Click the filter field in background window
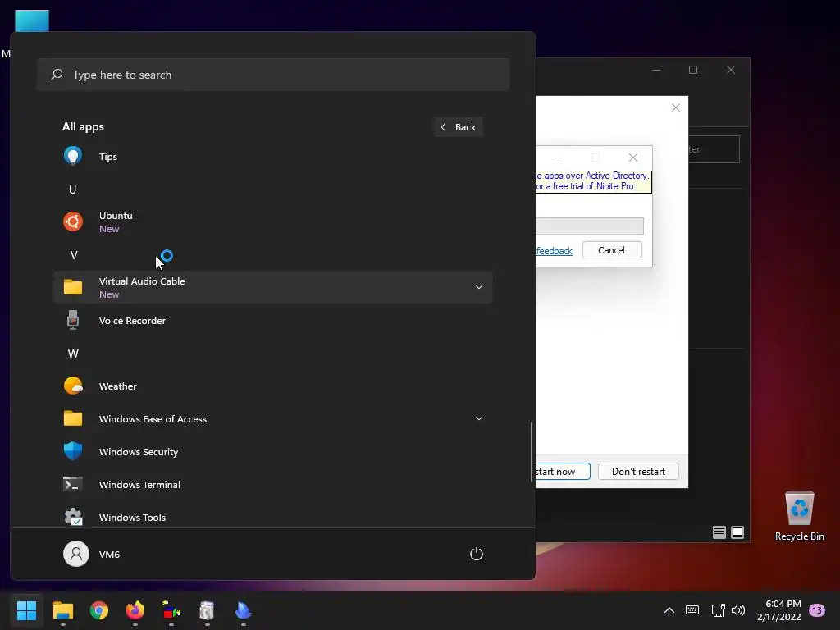 [714, 149]
